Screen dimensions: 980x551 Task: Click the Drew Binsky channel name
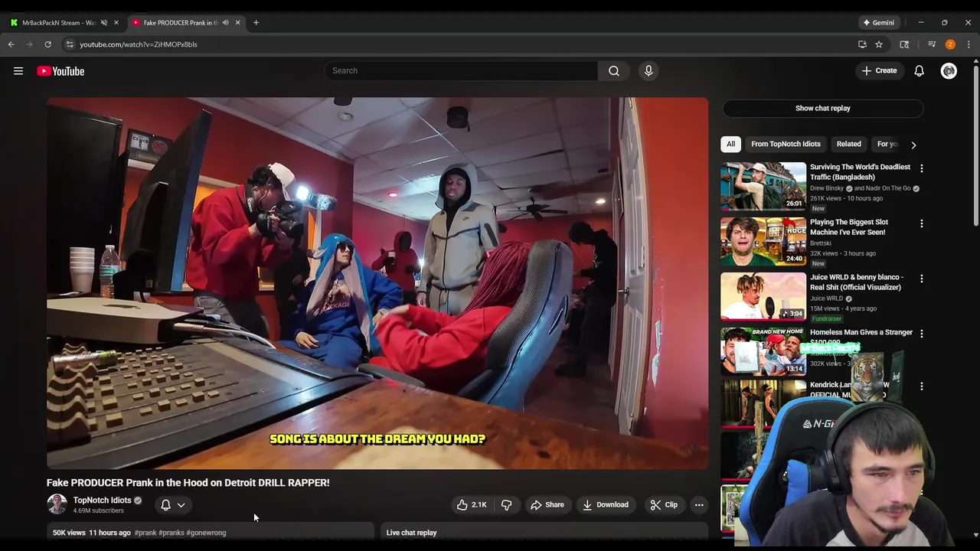coord(827,188)
